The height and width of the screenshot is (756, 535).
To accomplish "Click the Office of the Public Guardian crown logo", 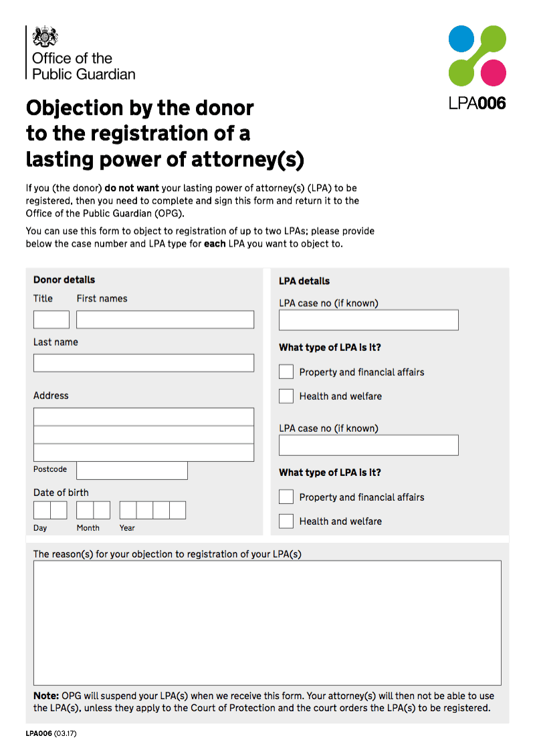I will (45, 37).
